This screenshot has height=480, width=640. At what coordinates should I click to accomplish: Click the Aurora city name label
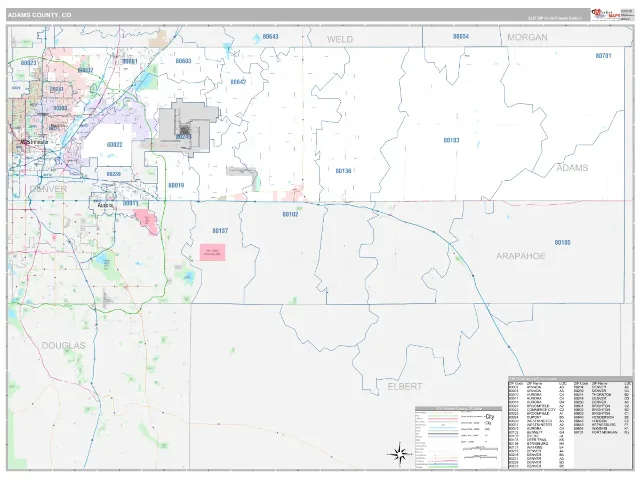105,206
